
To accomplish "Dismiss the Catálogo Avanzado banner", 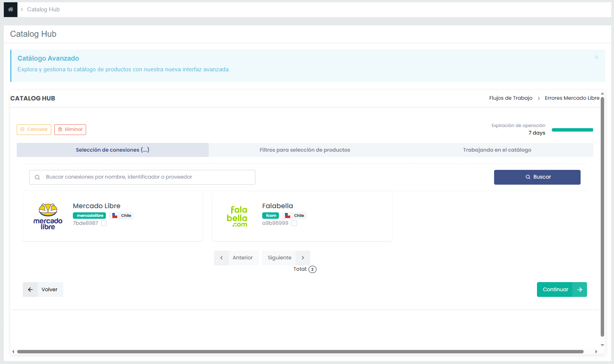I will (596, 57).
